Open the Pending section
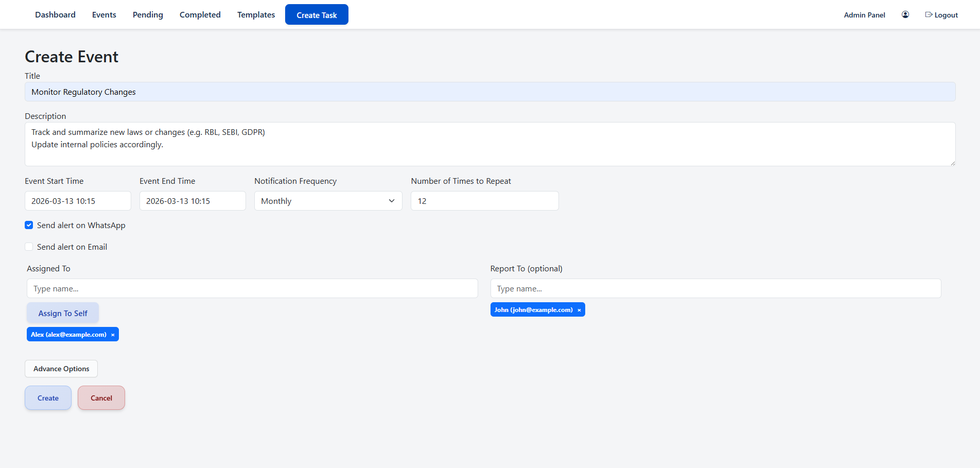 [148, 14]
